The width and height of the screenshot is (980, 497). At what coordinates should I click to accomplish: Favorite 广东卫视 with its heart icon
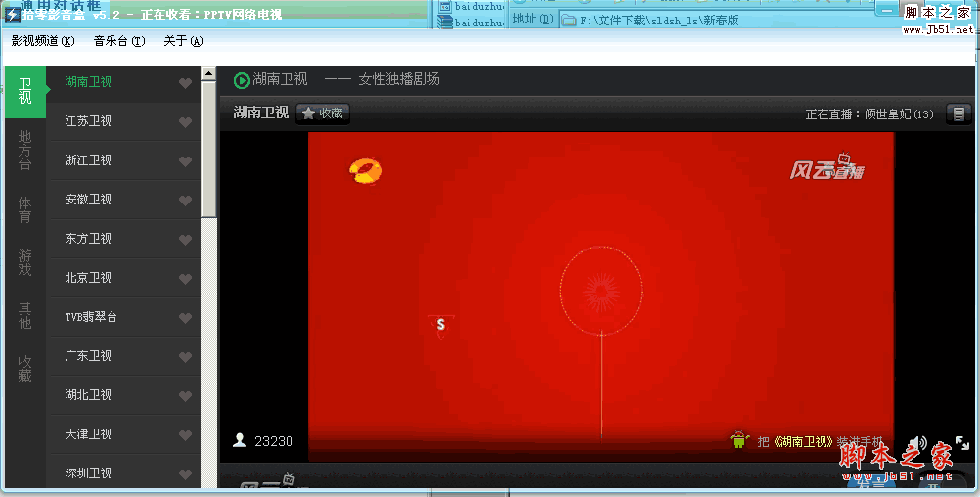coord(185,357)
